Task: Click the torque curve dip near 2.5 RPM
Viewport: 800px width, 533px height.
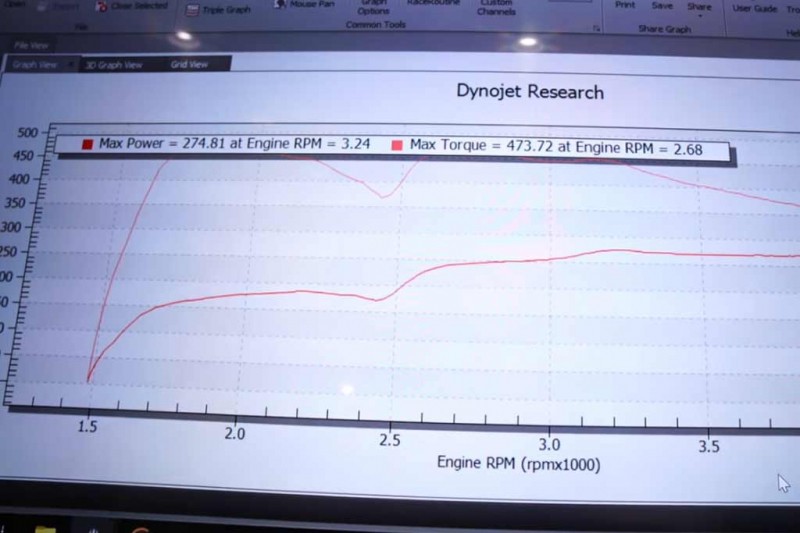Action: coord(383,196)
